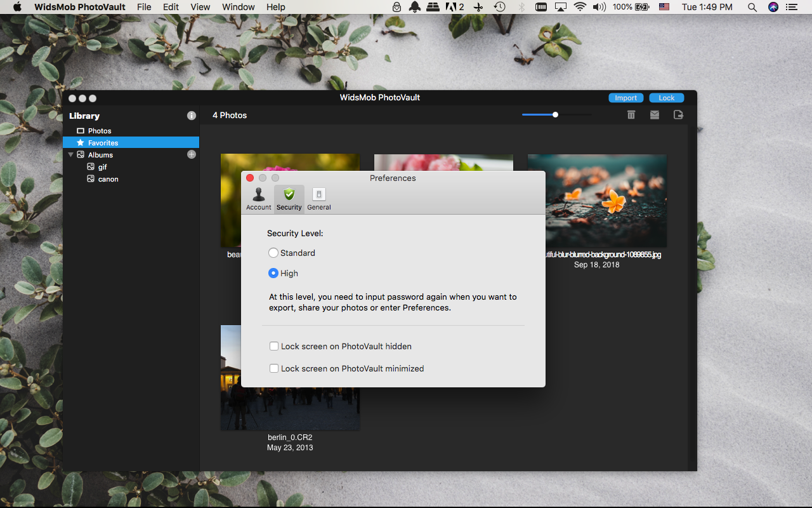Open the File menu
Viewport: 812px width, 508px height.
tap(144, 7)
